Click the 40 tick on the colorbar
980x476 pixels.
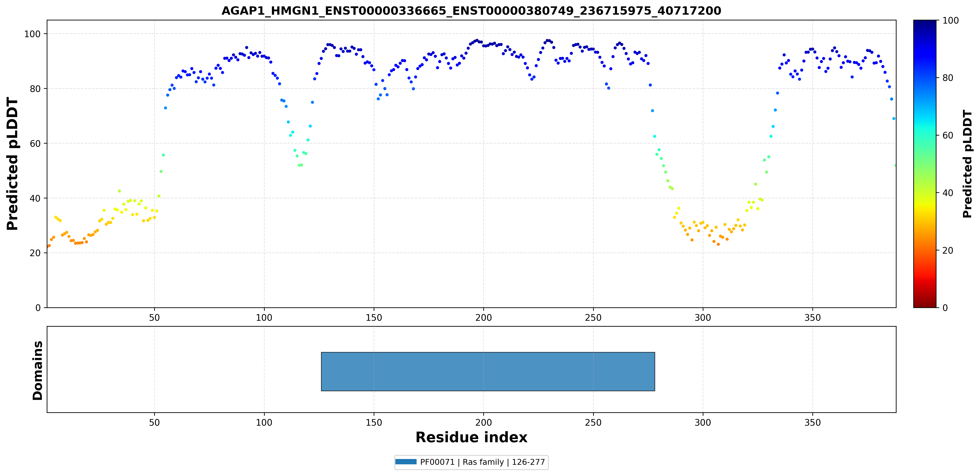948,193
